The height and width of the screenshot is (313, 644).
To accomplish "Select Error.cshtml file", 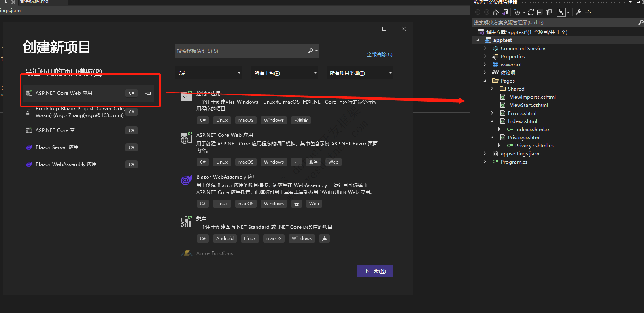I will click(522, 113).
